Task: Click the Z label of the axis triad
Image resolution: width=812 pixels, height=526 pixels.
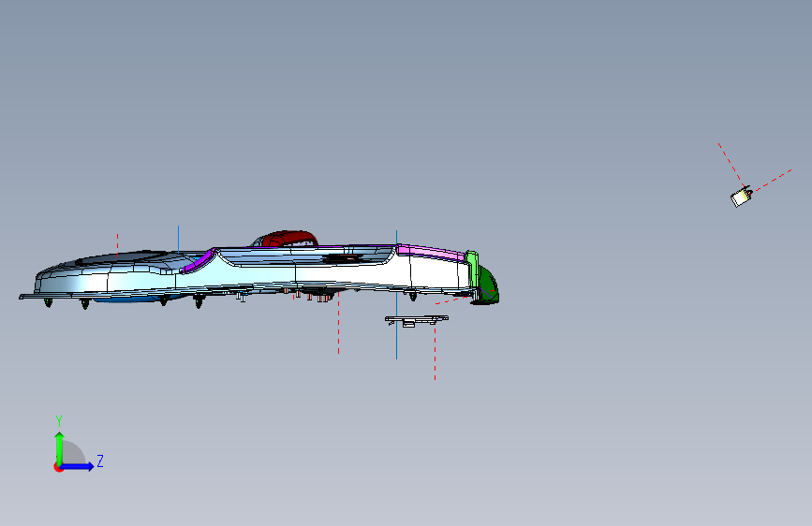Action: pyautogui.click(x=100, y=460)
